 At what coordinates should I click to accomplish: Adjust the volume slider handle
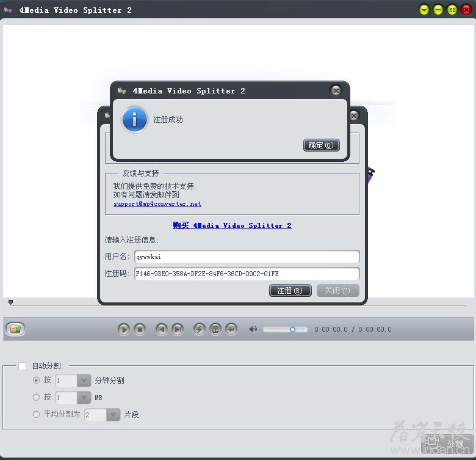click(x=292, y=329)
